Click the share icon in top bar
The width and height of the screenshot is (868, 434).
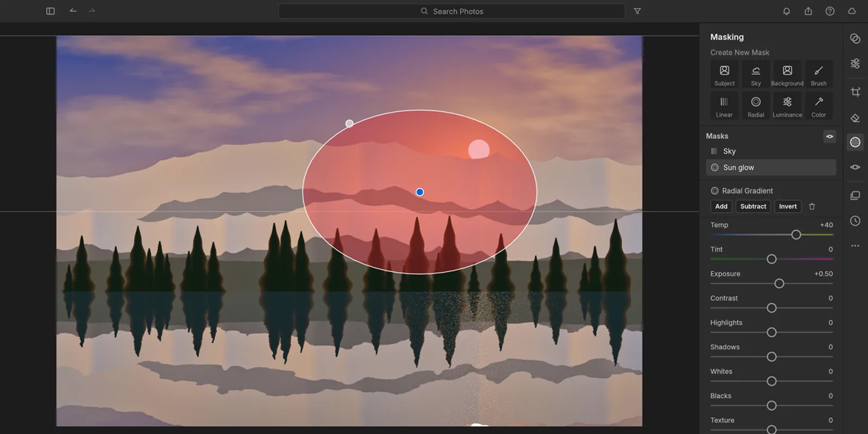tap(808, 11)
